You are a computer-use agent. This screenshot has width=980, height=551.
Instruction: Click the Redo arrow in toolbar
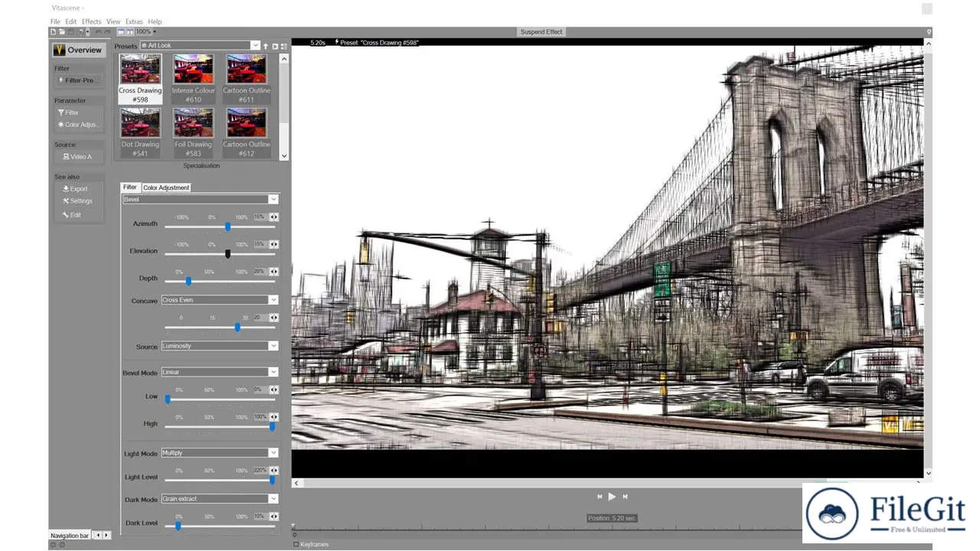[x=107, y=31]
